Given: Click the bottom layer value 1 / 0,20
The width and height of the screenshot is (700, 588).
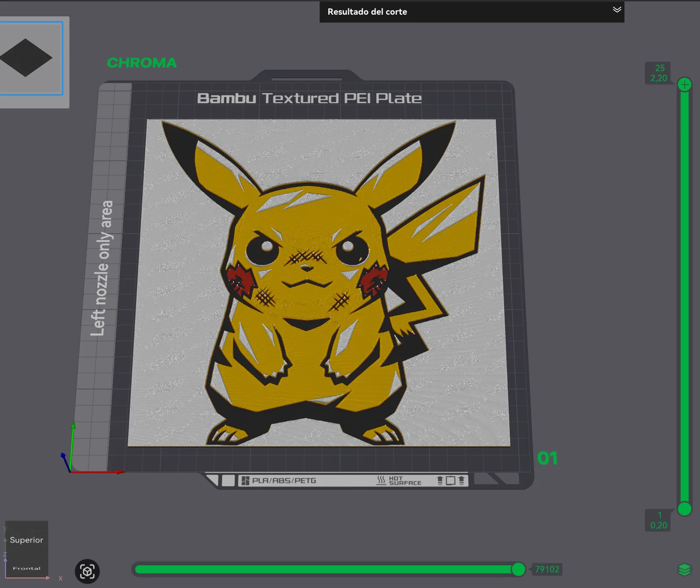Looking at the screenshot, I should 658,520.
